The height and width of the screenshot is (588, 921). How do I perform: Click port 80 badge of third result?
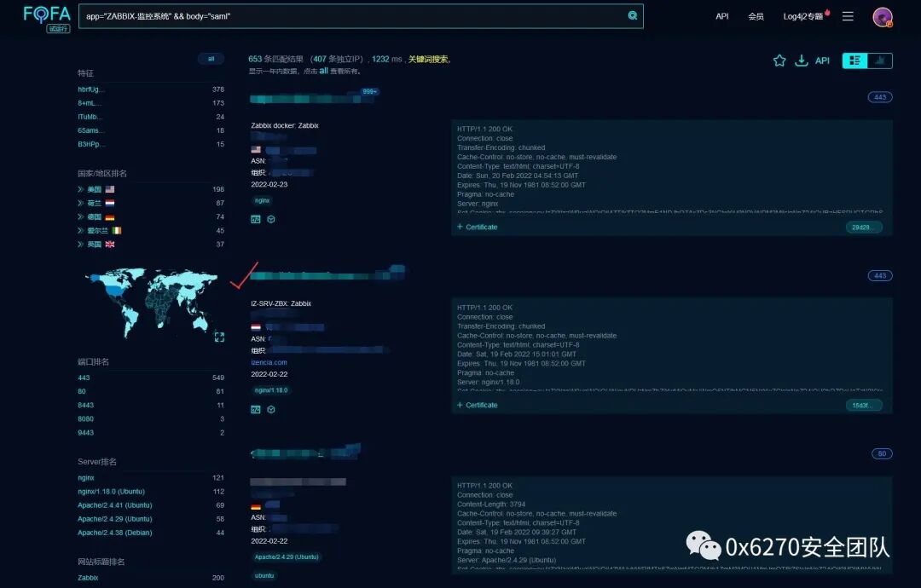coord(882,453)
